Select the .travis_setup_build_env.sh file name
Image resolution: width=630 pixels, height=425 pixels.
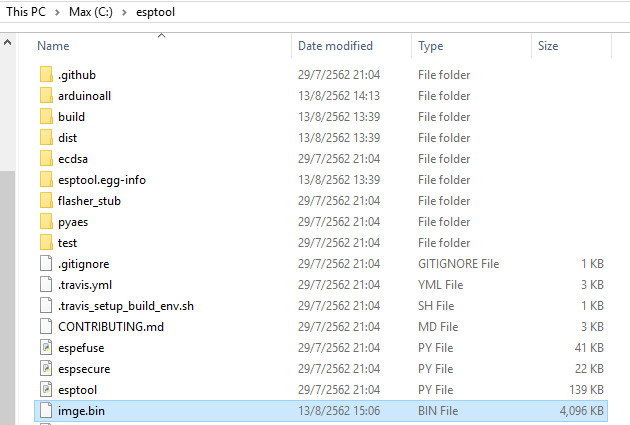pos(126,306)
